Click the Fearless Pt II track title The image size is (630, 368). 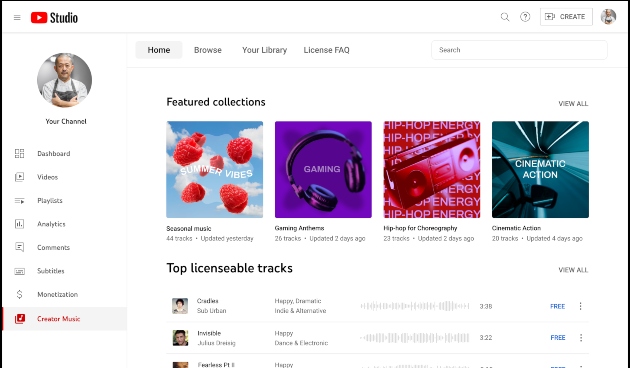tap(216, 364)
